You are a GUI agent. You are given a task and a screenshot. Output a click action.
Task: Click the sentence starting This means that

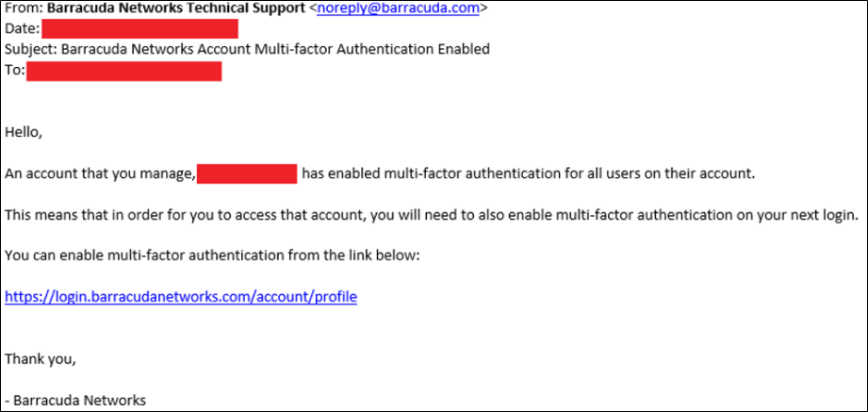pos(432,215)
